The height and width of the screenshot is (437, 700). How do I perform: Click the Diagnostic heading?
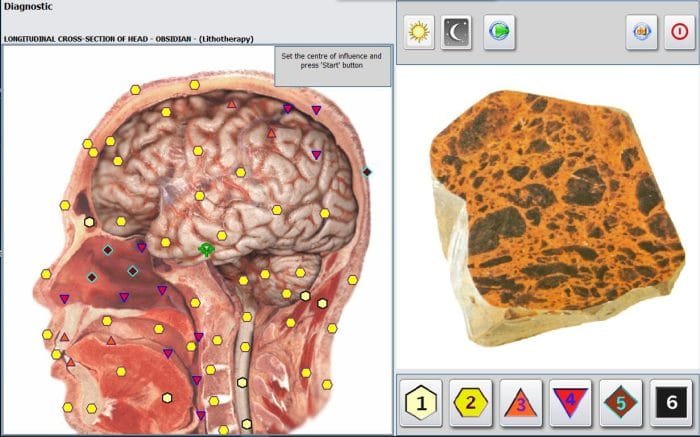click(28, 7)
